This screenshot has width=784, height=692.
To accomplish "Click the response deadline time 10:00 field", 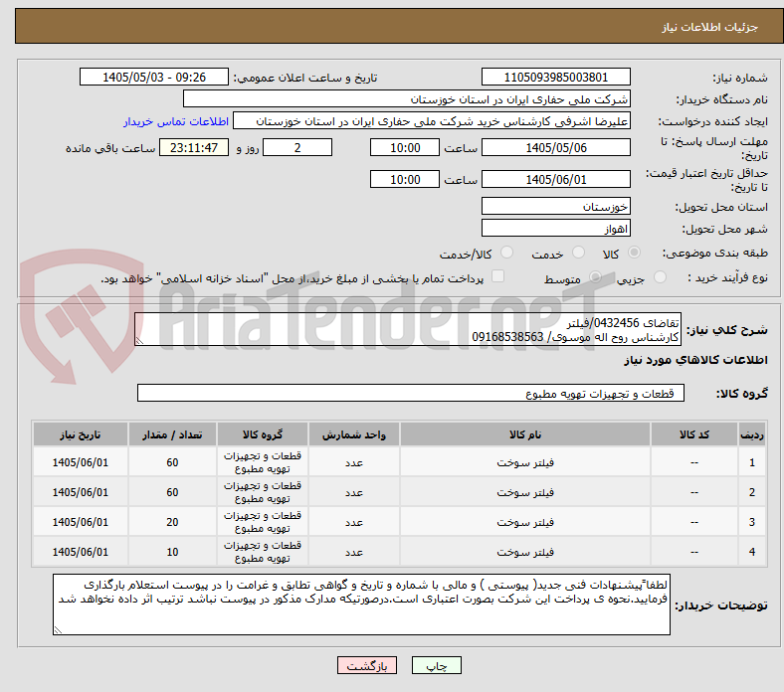I will (x=405, y=147).
